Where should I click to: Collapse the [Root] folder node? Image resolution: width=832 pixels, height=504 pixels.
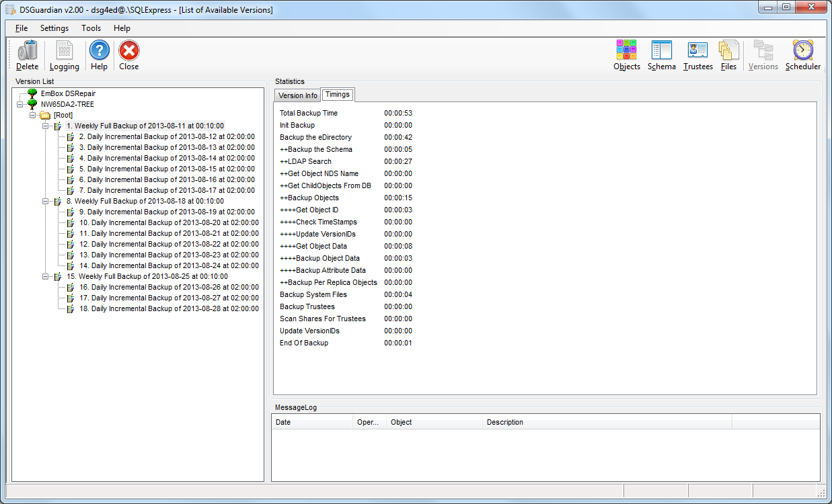click(x=32, y=115)
